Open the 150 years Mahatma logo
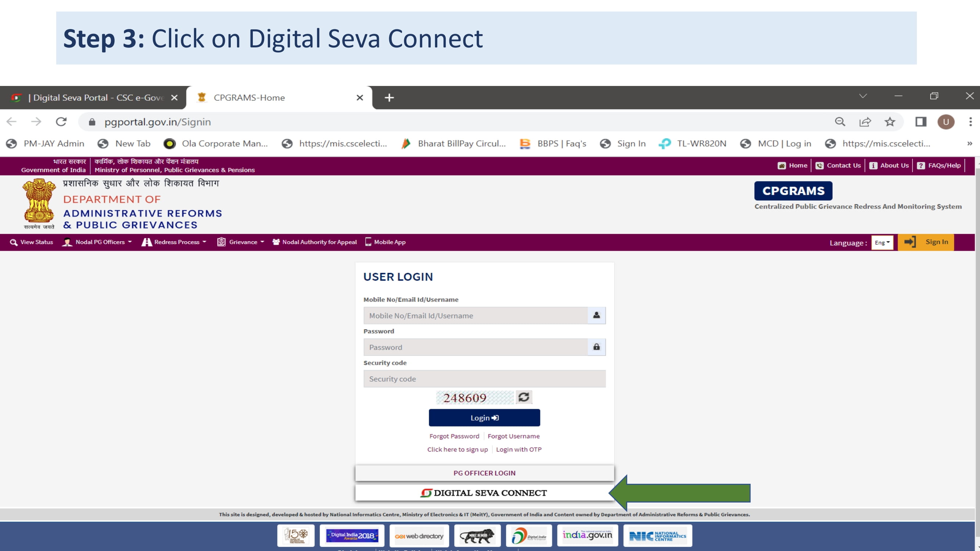980x551 pixels. [295, 536]
